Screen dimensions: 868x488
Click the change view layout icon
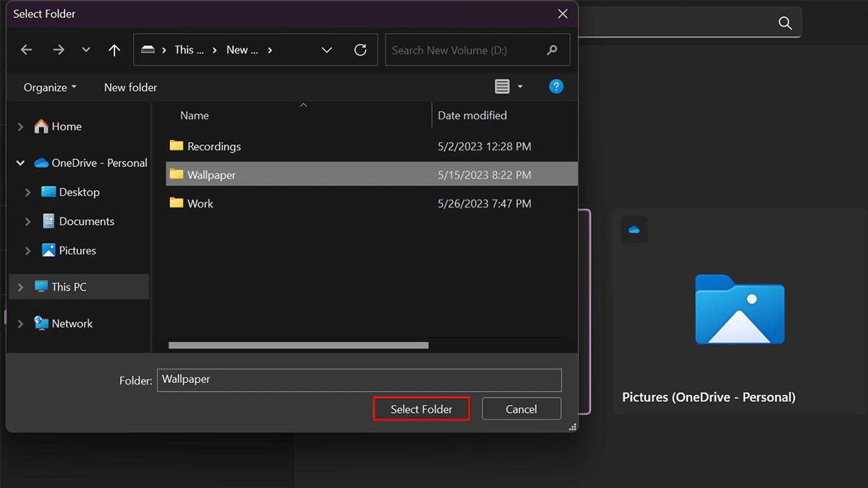pyautogui.click(x=502, y=87)
